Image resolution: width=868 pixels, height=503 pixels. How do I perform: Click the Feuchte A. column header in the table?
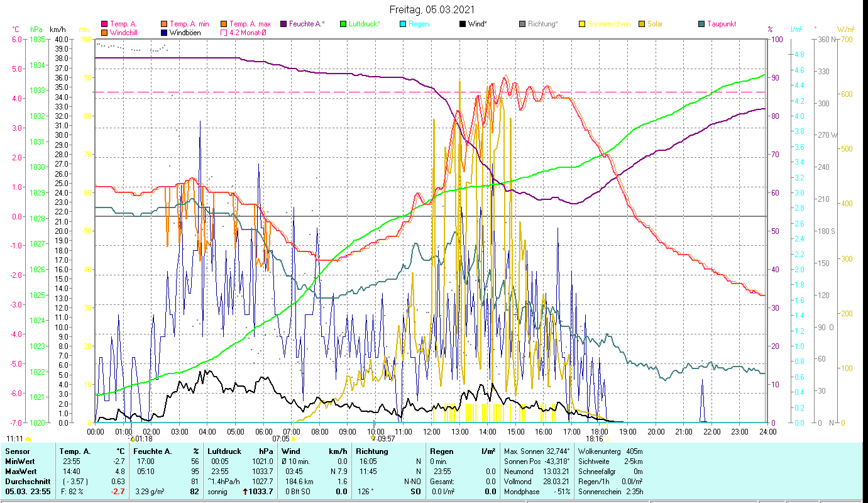(x=154, y=451)
